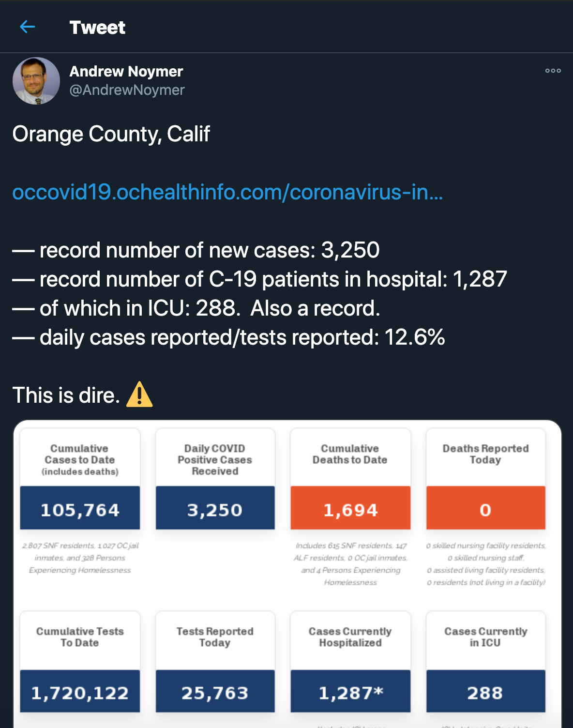573x728 pixels.
Task: Click the Tweet header title
Action: click(x=97, y=28)
